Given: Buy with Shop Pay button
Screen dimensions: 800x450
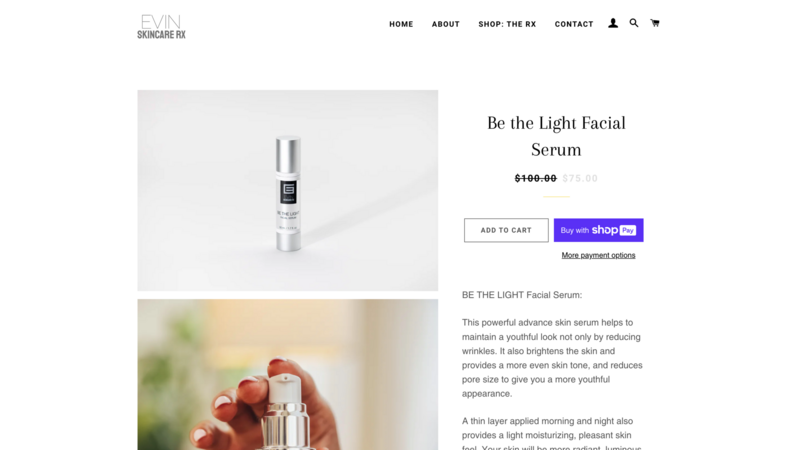Looking at the screenshot, I should click(x=598, y=230).
